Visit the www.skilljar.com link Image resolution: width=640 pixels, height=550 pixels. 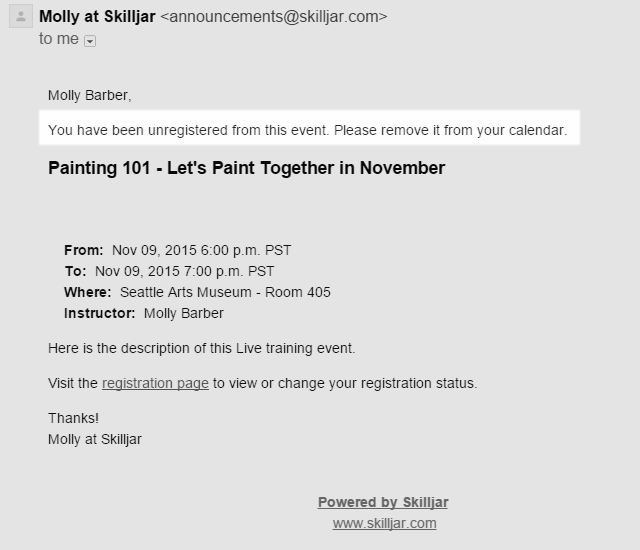pos(384,523)
